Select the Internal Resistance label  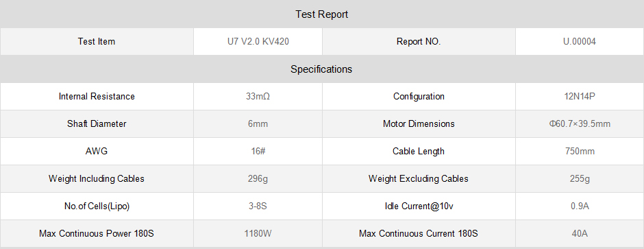pos(97,97)
